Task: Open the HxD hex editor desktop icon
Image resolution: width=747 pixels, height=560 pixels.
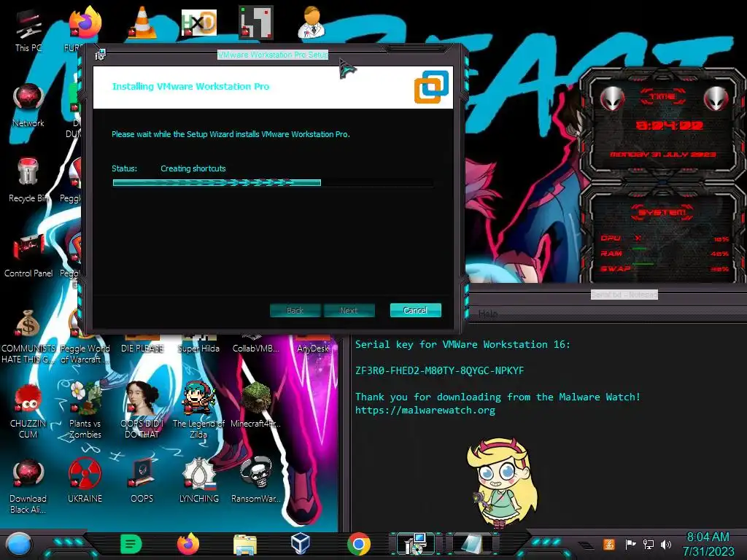Action: 198,23
